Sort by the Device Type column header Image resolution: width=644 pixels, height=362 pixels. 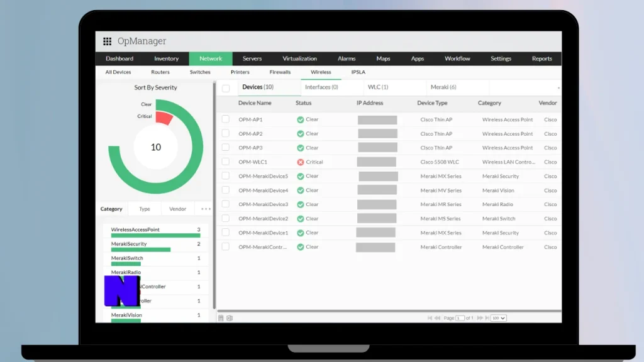tap(432, 103)
